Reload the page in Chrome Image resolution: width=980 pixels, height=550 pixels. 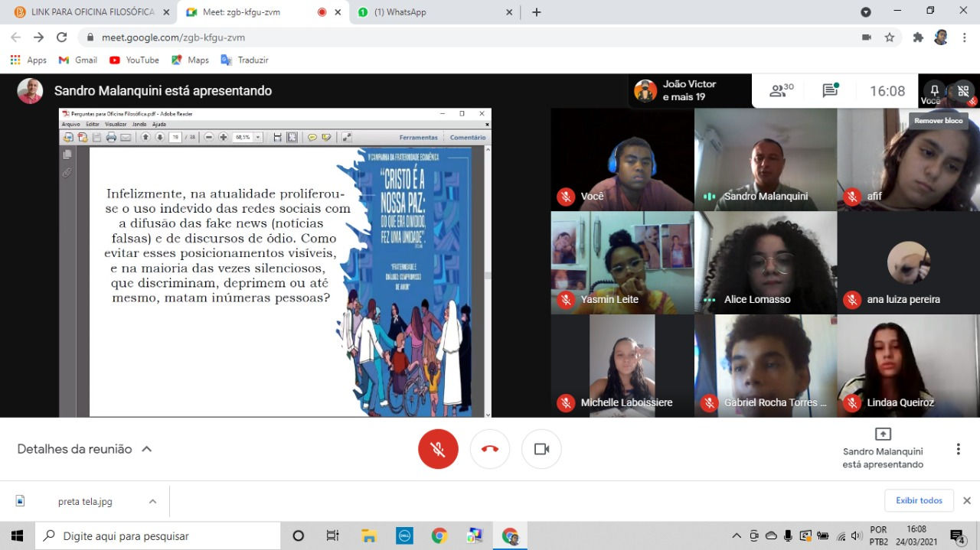(62, 37)
